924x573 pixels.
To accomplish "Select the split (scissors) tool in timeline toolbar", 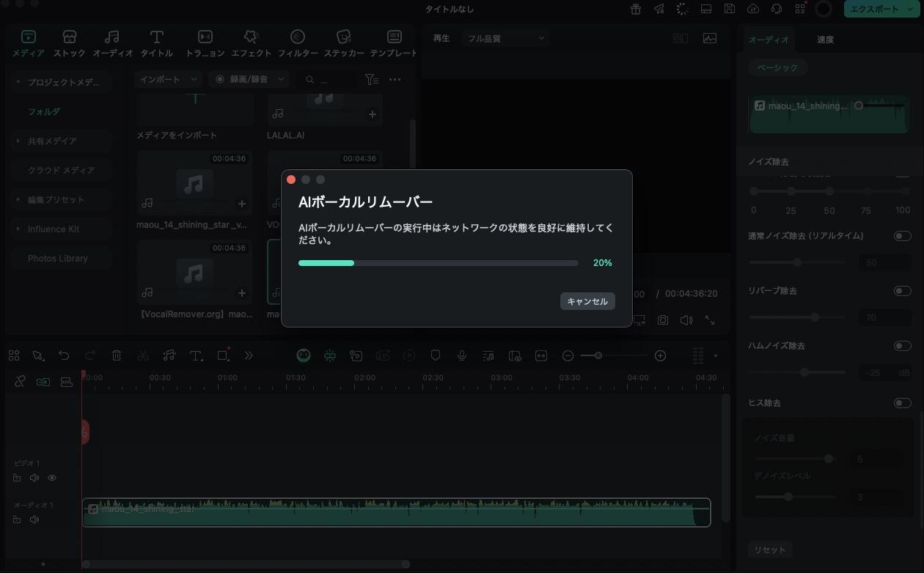I will 142,355.
